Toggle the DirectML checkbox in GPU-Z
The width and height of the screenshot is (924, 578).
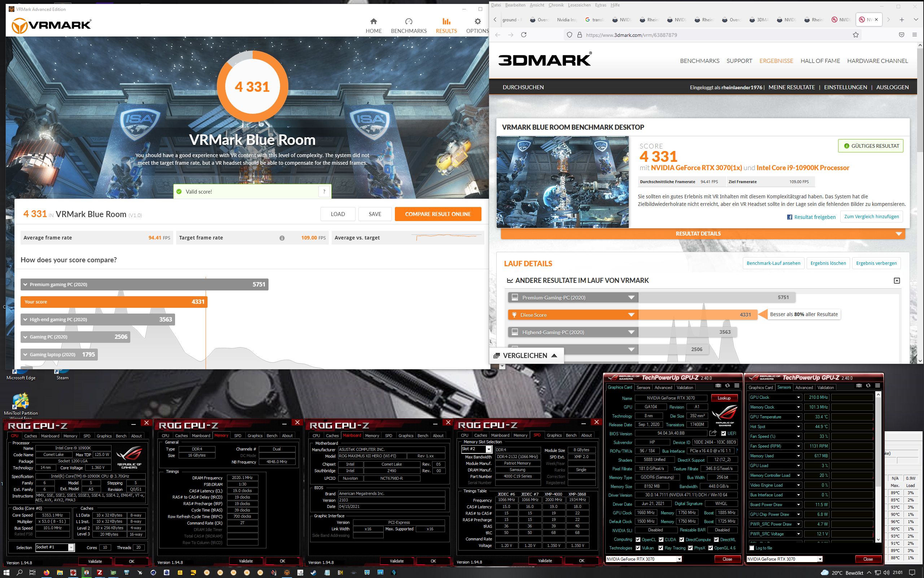tap(716, 539)
